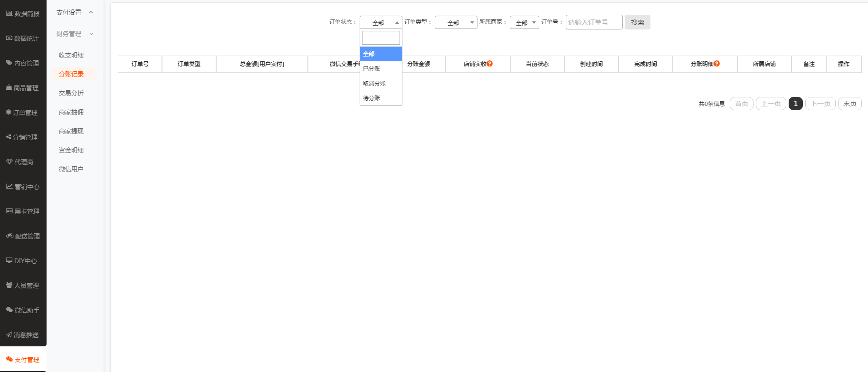Go to 下一页 in the pagination
The width and height of the screenshot is (868, 372).
click(820, 104)
